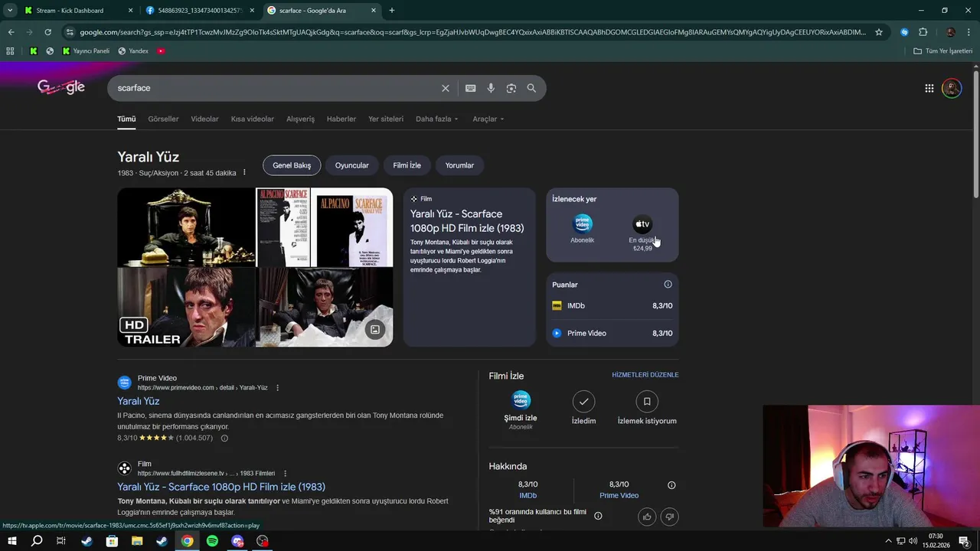The height and width of the screenshot is (551, 980).
Task: Bookmark this page with star icon
Action: point(879,32)
